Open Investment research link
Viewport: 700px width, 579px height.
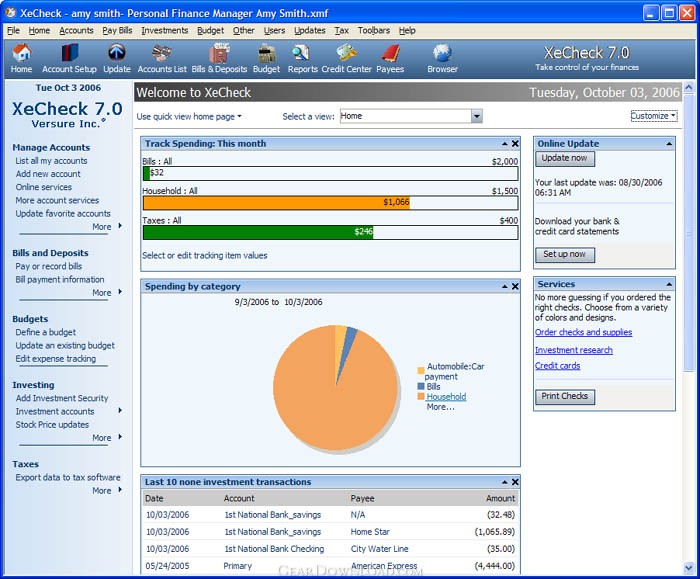tap(574, 350)
